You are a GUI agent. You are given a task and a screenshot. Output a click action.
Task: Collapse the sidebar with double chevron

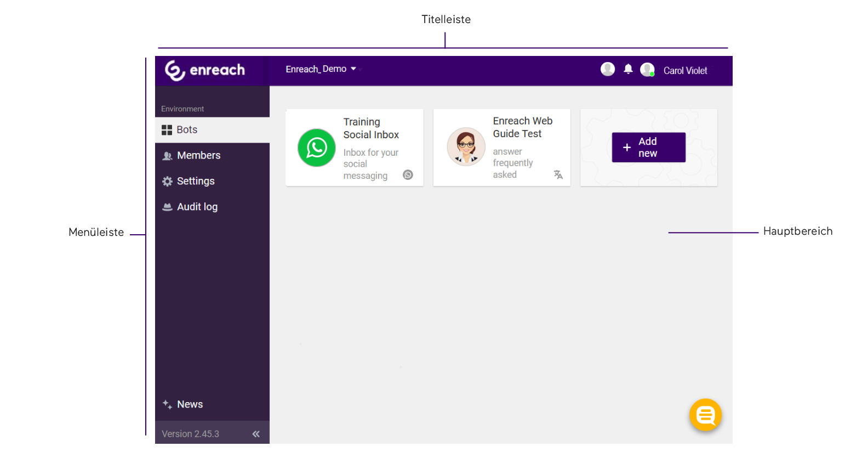[x=256, y=434]
